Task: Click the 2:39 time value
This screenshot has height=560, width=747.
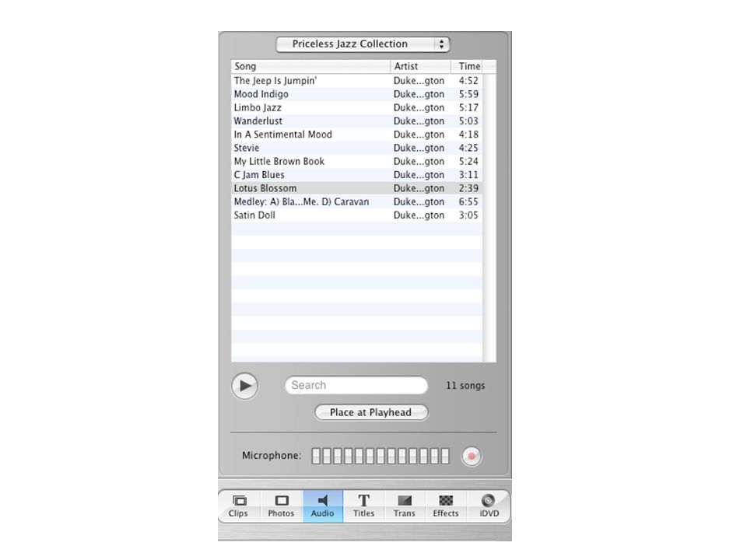Action: coord(468,188)
